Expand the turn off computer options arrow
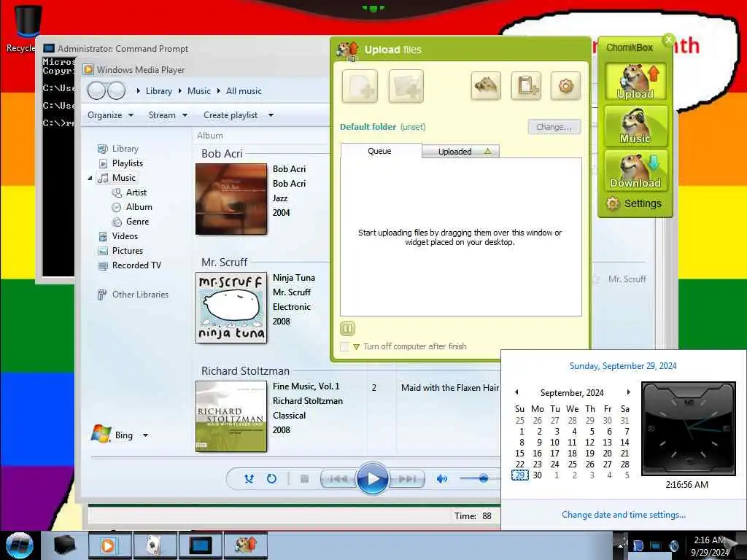 (356, 346)
